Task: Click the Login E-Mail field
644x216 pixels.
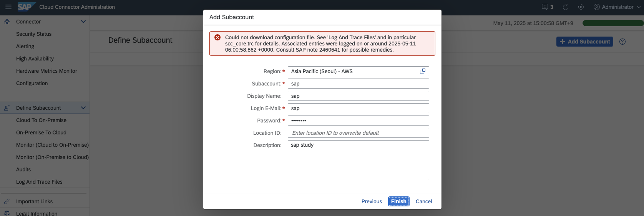Action: coord(359,108)
